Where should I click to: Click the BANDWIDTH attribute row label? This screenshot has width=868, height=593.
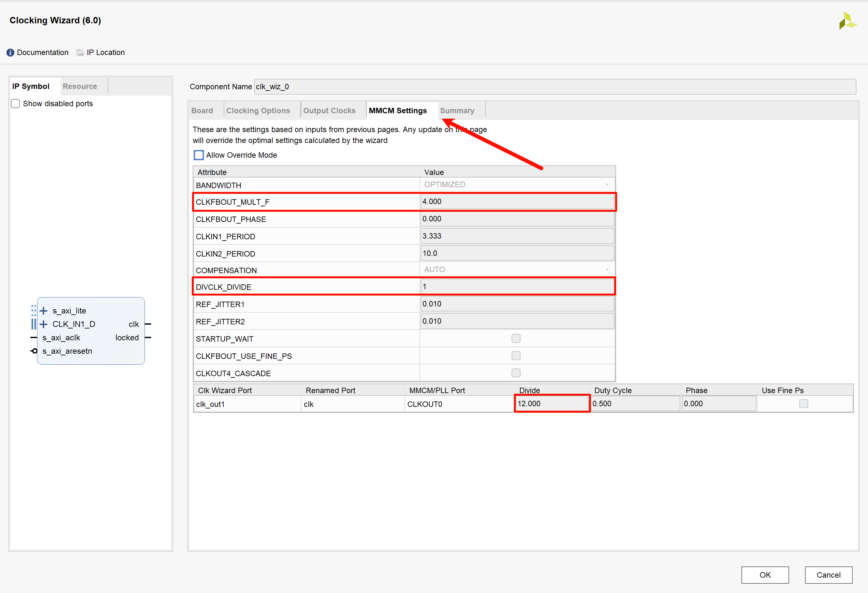pyautogui.click(x=219, y=186)
